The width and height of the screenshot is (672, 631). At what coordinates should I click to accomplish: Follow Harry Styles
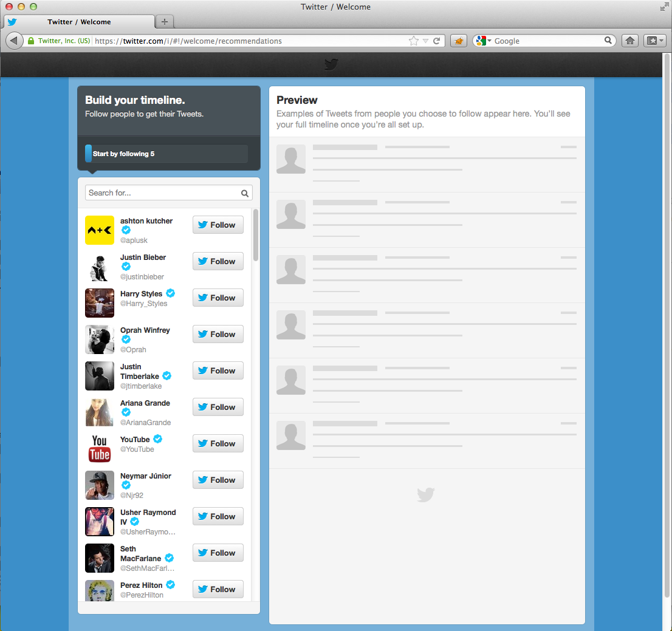(x=218, y=298)
